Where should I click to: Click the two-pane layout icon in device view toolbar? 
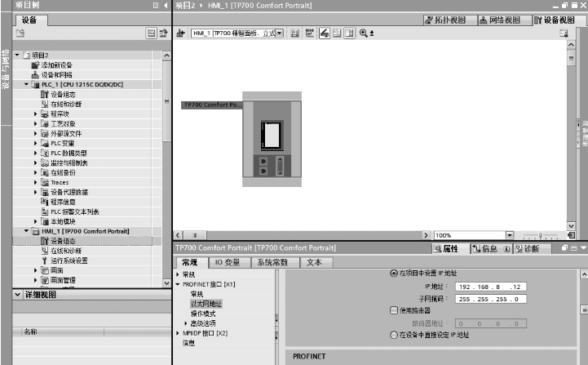coord(337,33)
